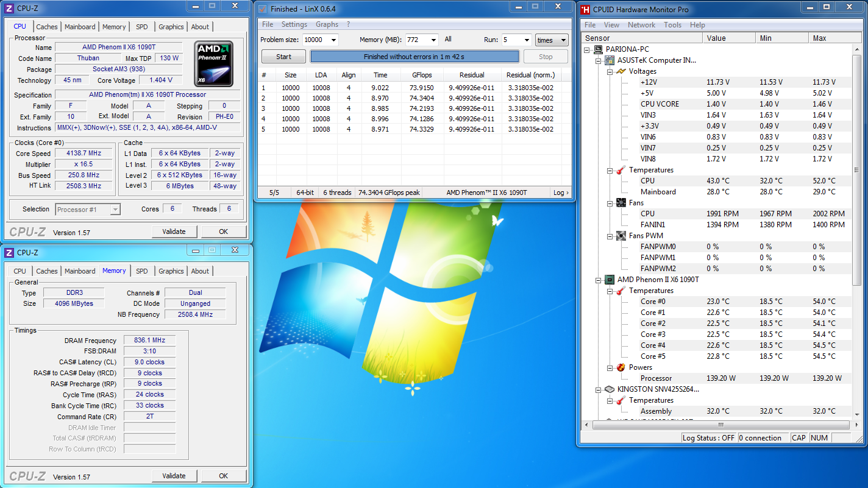
Task: Click the Fans icon above CPU fan row
Action: 621,203
